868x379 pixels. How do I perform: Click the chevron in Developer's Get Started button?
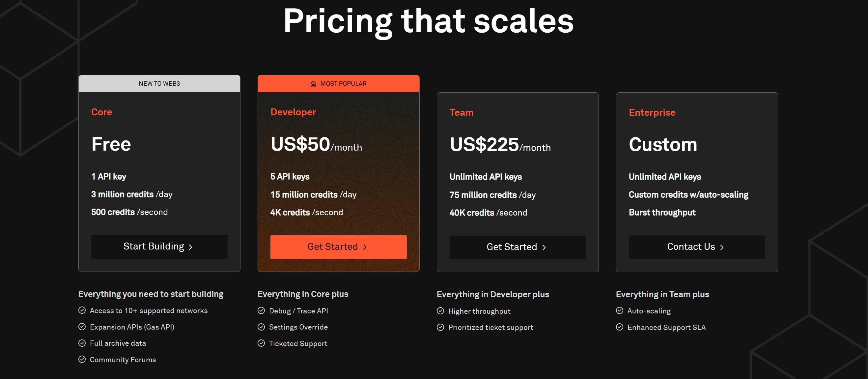point(365,247)
